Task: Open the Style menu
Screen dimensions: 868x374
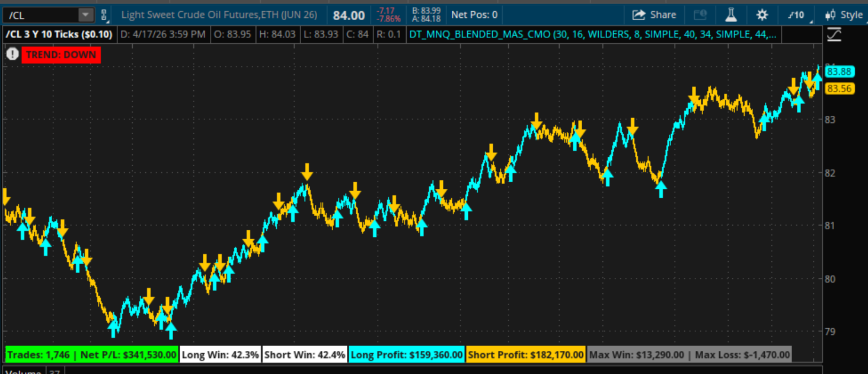Action: (x=851, y=15)
